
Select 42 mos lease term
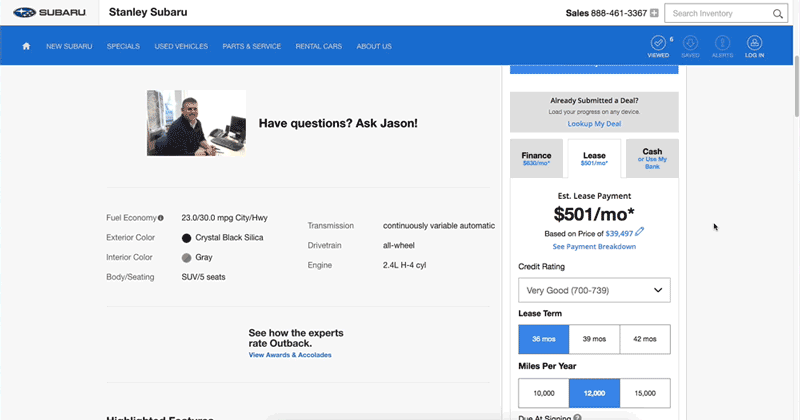(x=645, y=339)
